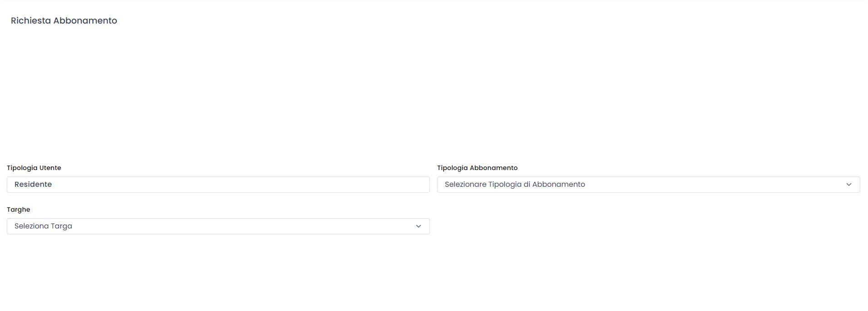Click the word 'Abbonamento' in page title

point(85,21)
